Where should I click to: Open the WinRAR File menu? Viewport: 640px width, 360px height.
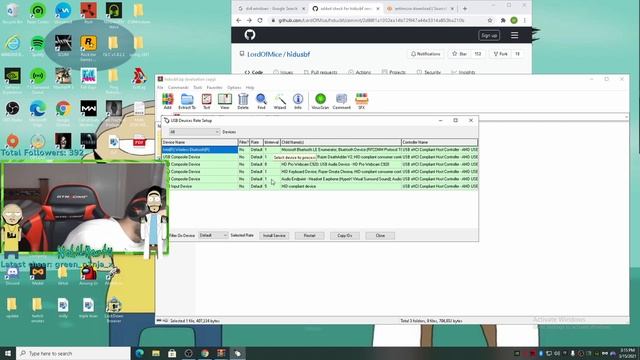(x=160, y=87)
